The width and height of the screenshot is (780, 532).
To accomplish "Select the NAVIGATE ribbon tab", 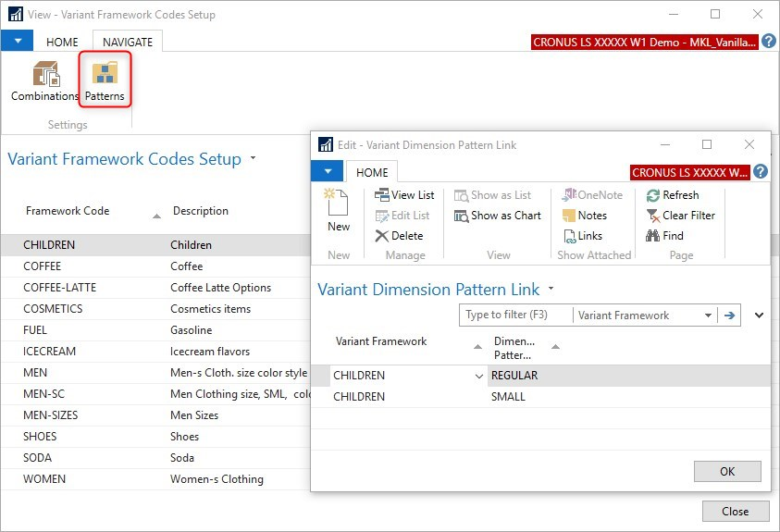I will click(128, 42).
